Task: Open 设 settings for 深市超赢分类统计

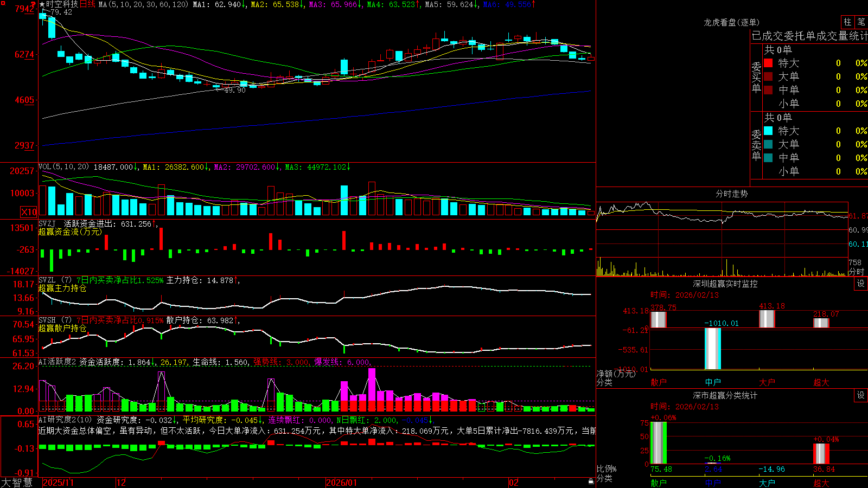Action: (861, 395)
